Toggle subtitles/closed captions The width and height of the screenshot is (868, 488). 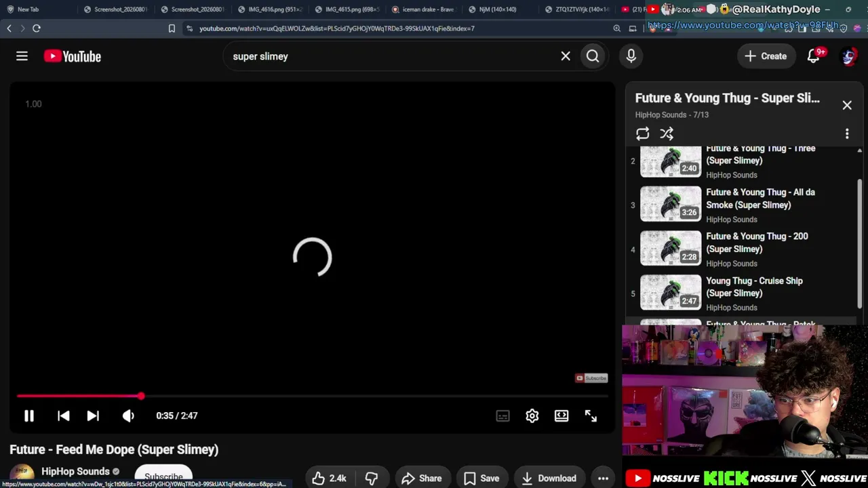point(502,415)
